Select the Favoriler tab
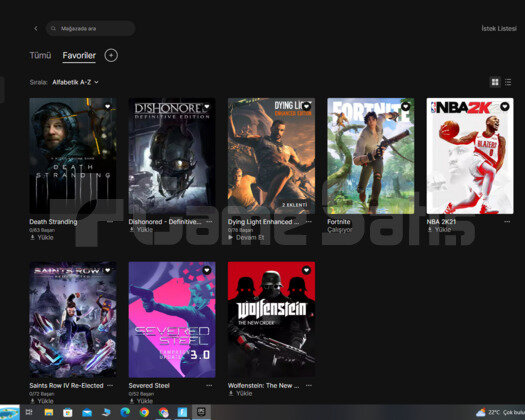Screen dimensions: 525x420 point(79,56)
